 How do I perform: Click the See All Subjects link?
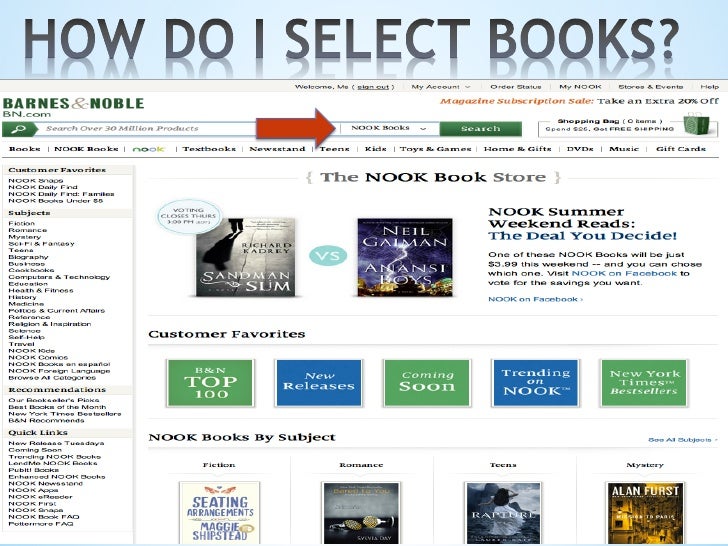(x=683, y=439)
